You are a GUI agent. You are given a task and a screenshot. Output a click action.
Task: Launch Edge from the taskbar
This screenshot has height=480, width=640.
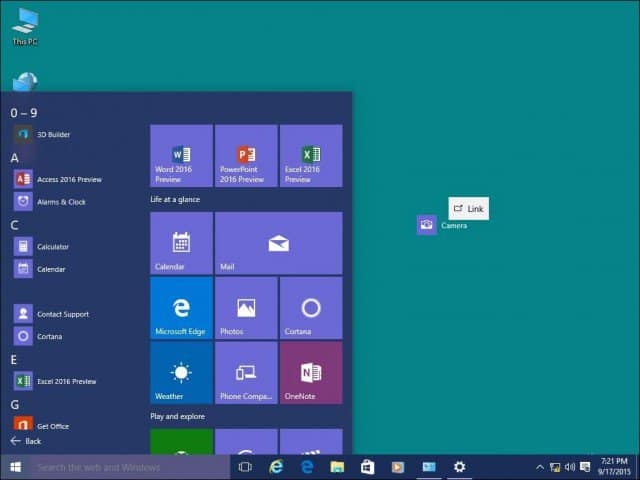coord(307,467)
